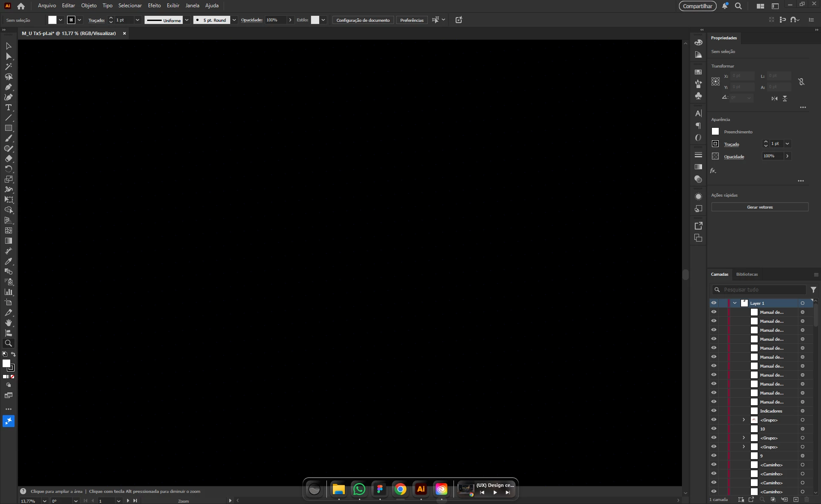Open the rotate view angle dropdown
Viewport: 821px width, 504px height.
tap(76, 501)
